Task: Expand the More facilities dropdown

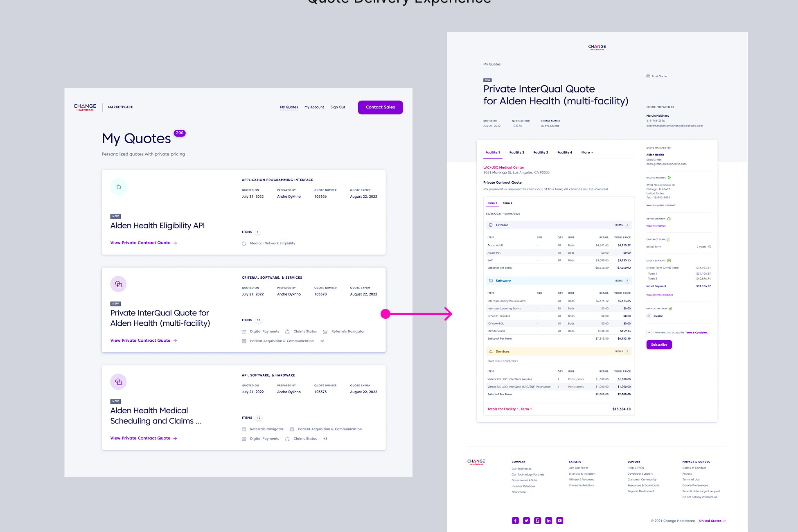Action: pyautogui.click(x=587, y=153)
